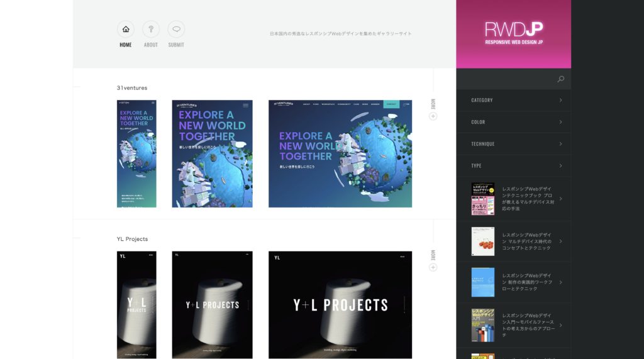
Task: Click arrow beside the strawberry book entry
Action: [560, 241]
